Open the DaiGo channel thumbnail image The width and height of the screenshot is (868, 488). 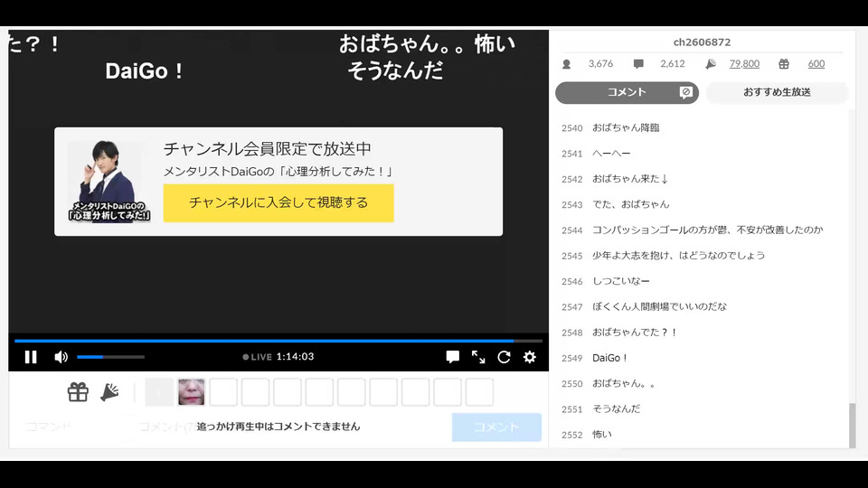109,181
